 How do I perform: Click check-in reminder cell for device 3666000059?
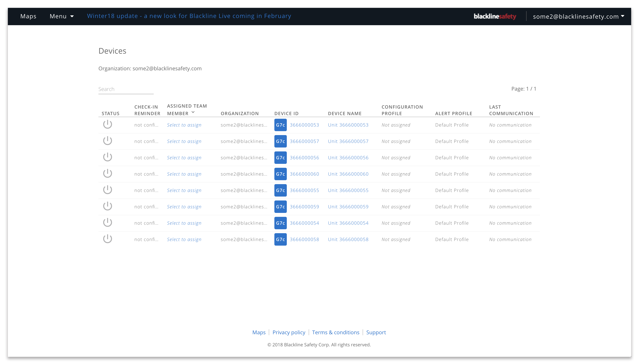click(146, 207)
